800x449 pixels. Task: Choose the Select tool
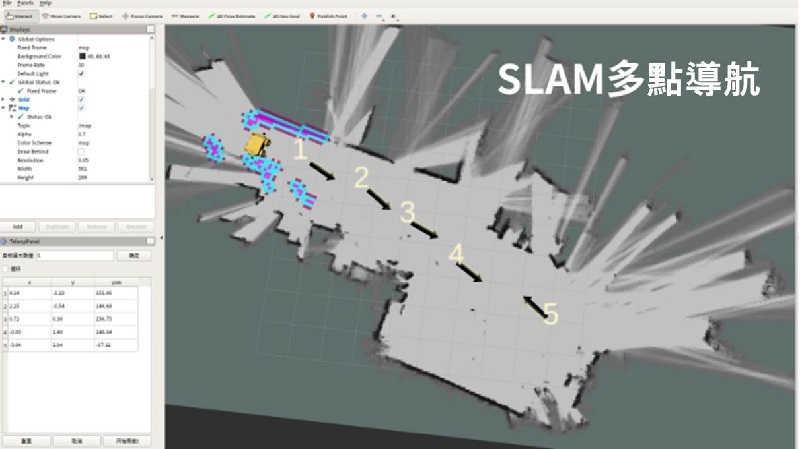101,16
